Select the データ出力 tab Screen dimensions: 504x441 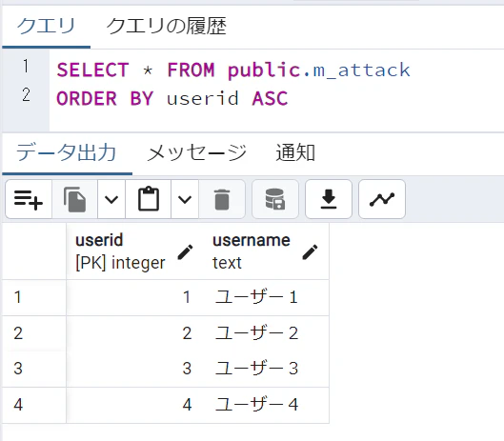(67, 152)
